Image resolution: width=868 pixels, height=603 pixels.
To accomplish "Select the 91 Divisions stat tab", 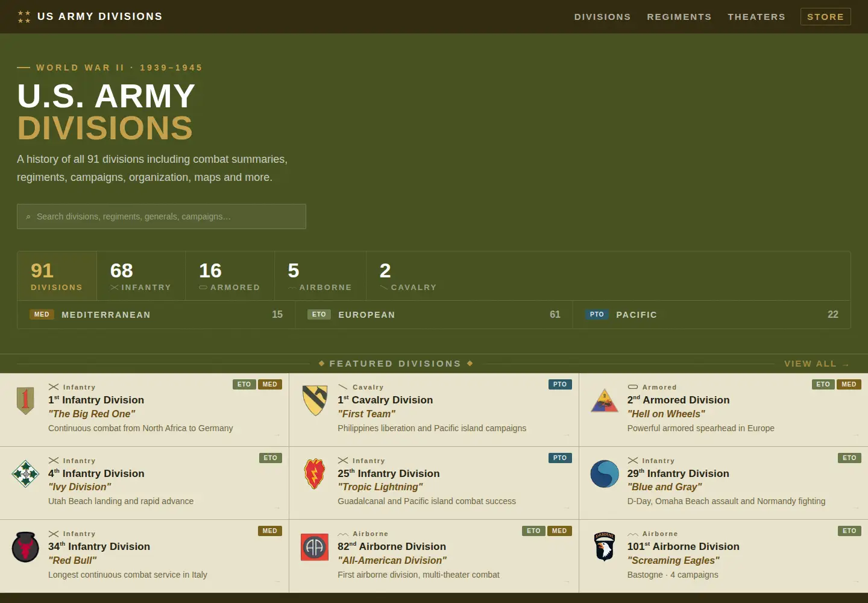I will pyautogui.click(x=57, y=276).
